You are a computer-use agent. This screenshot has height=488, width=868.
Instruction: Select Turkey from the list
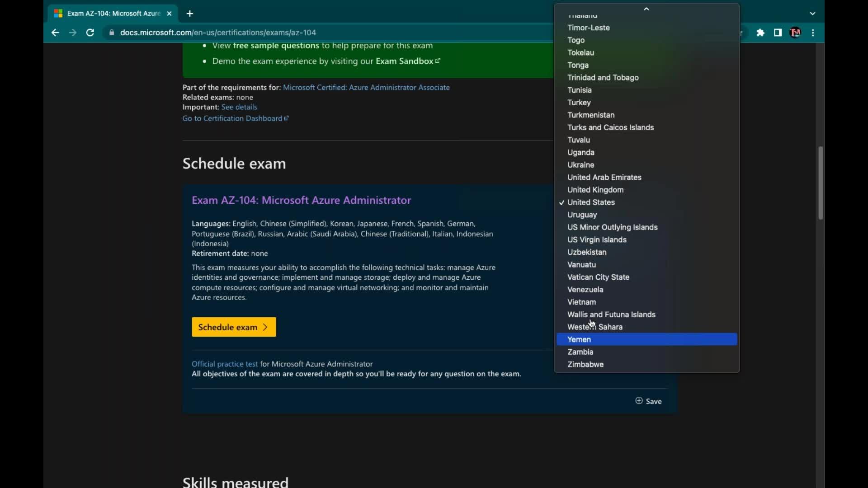pyautogui.click(x=646, y=103)
